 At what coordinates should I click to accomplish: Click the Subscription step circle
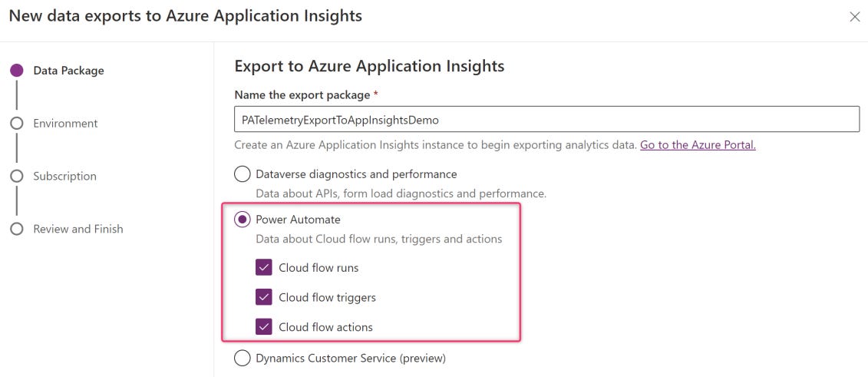pos(17,176)
